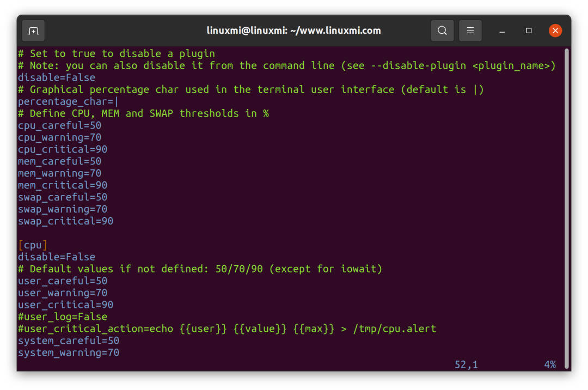Click the window title linuxmi@linuxmi
The height and width of the screenshot is (390, 588).
[293, 31]
